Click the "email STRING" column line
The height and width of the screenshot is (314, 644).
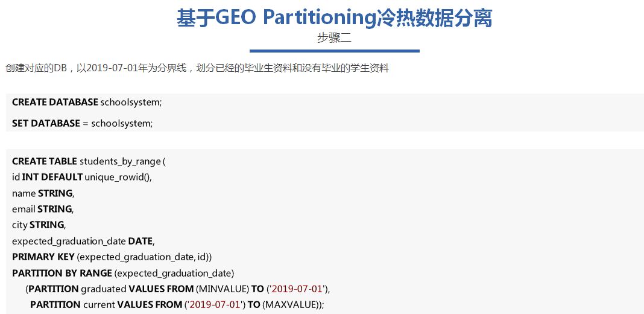pos(42,209)
